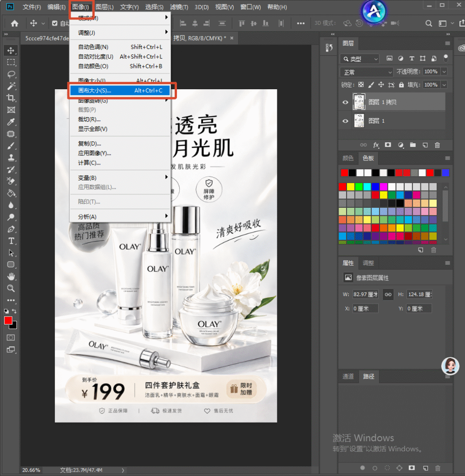The image size is (465, 476).
Task: Create new adjustment layer icon
Action: [401, 145]
